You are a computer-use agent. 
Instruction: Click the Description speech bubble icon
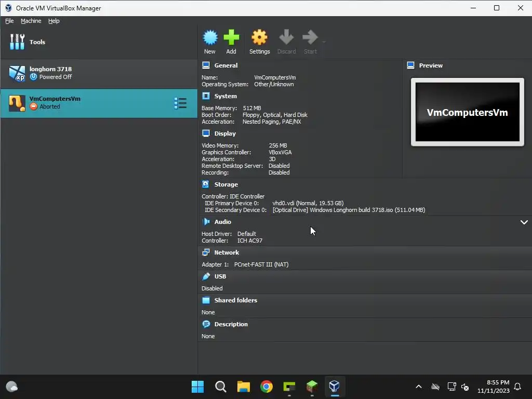(x=206, y=324)
